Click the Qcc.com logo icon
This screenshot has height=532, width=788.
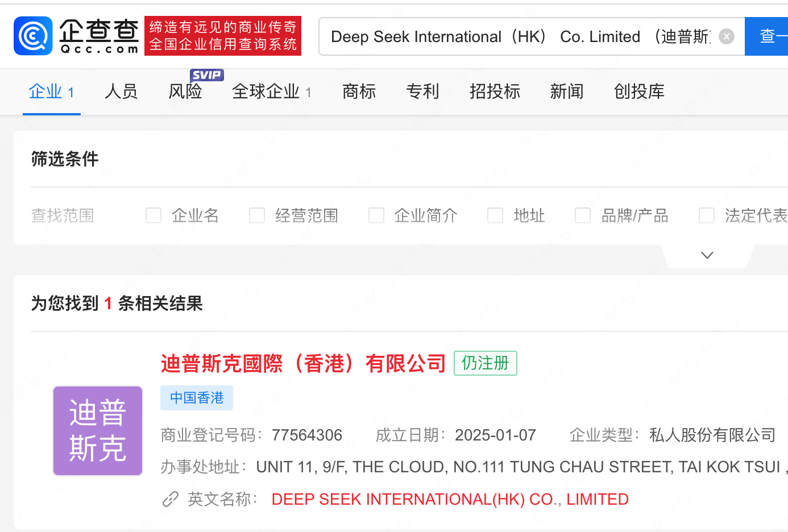click(33, 36)
